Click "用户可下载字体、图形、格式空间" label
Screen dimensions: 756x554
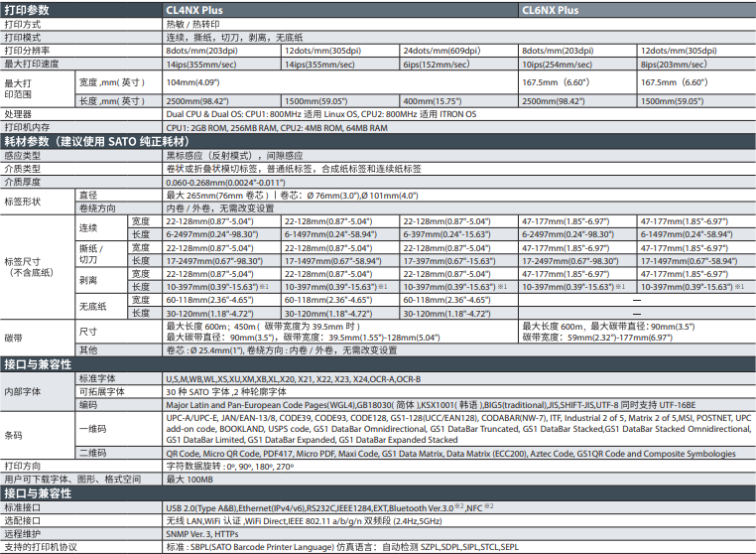click(72, 480)
